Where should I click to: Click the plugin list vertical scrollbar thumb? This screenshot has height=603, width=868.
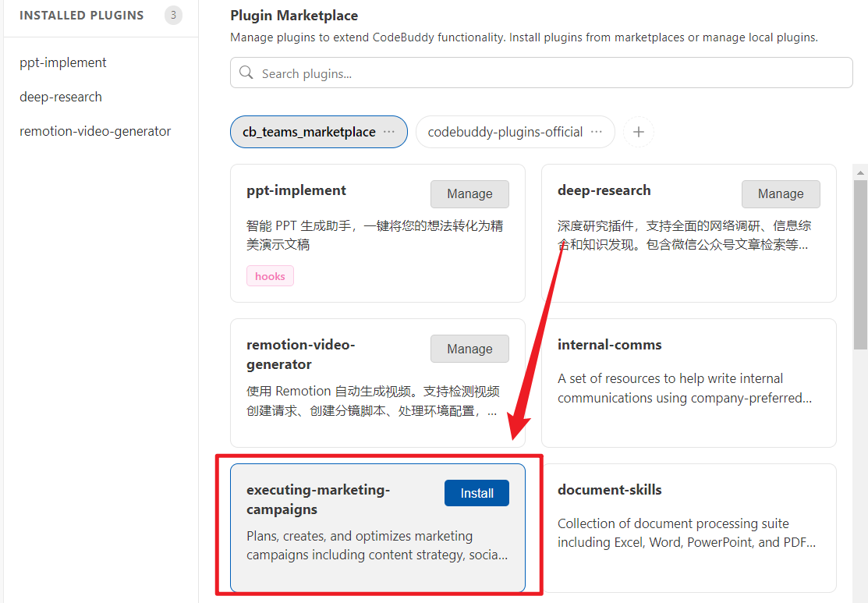coord(860,265)
